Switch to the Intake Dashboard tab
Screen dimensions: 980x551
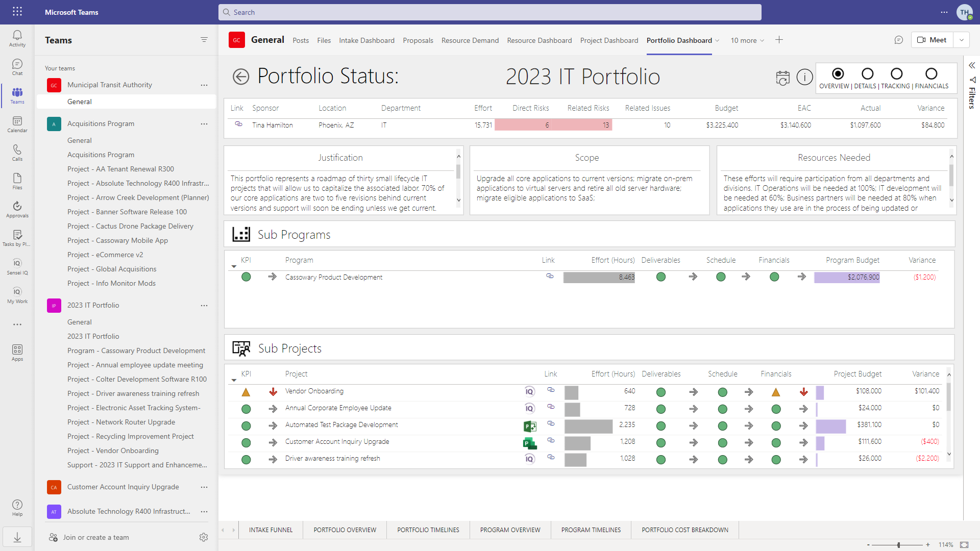click(x=366, y=40)
